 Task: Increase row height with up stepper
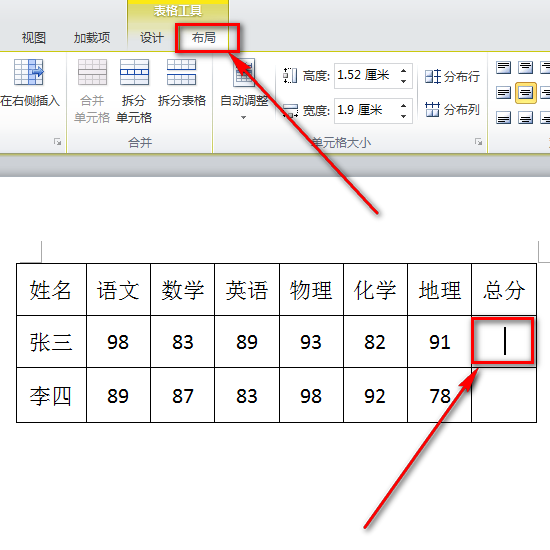[403, 71]
